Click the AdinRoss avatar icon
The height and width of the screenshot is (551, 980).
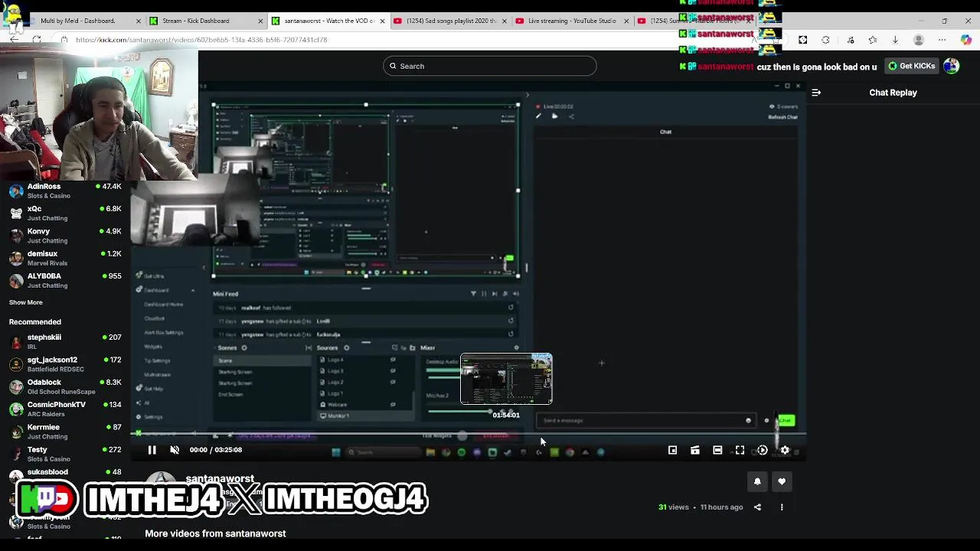[16, 191]
